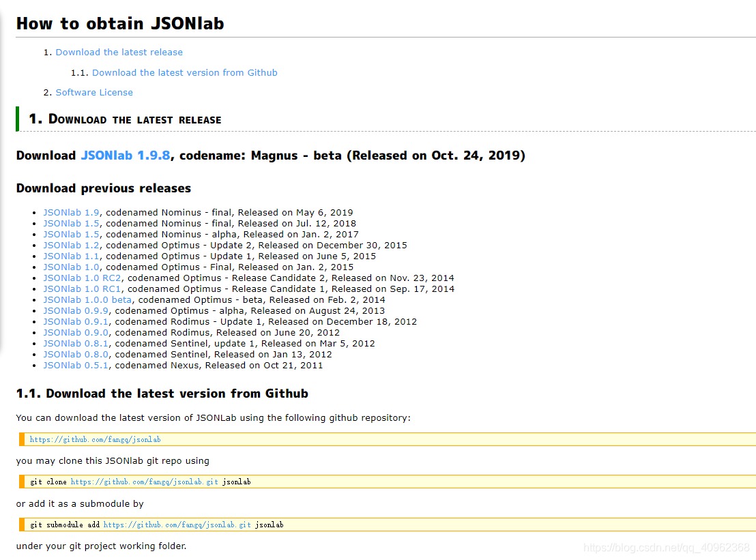Open the JSONlab 1.0 RC2 link

click(82, 278)
